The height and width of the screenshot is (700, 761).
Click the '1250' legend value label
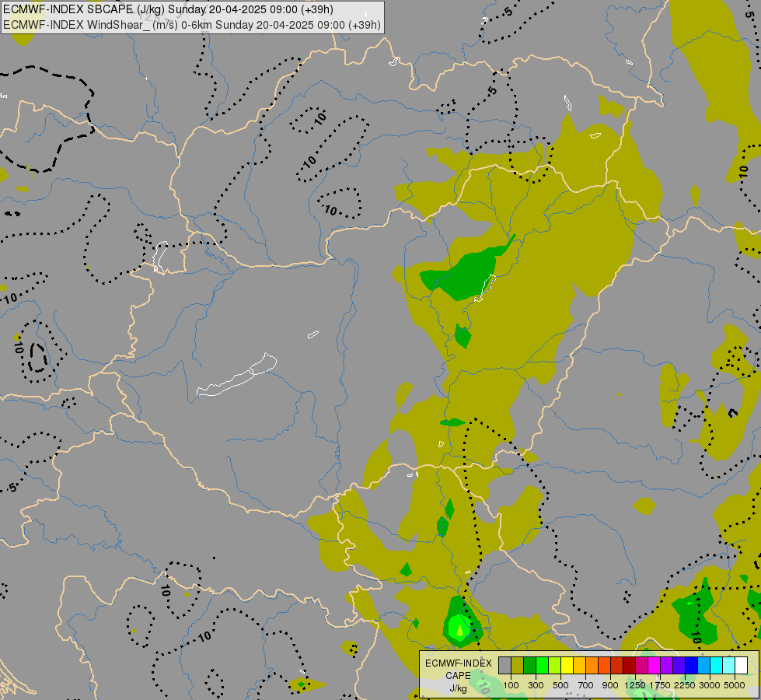point(635,685)
